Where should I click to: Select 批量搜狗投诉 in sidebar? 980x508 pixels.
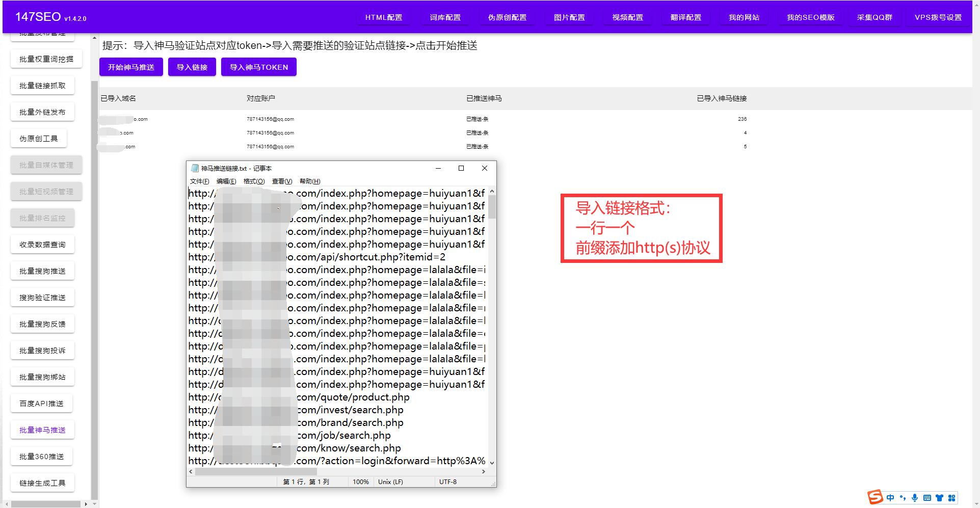coord(42,351)
